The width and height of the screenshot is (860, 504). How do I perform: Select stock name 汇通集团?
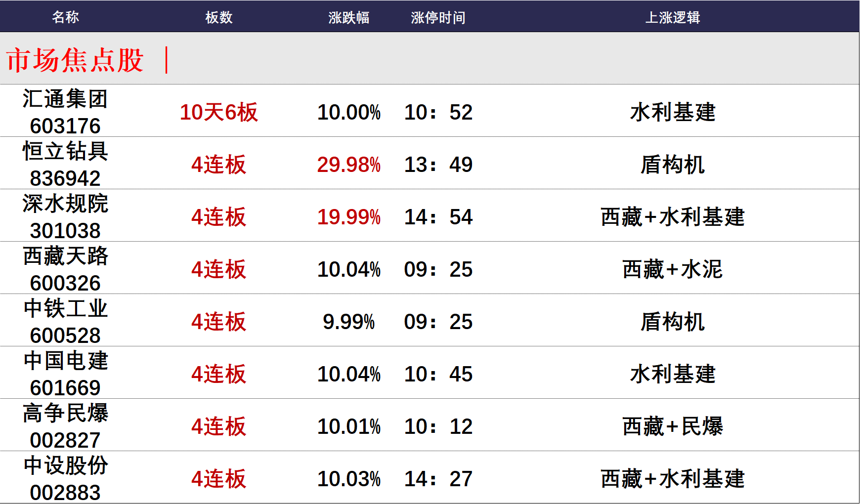tap(65, 99)
